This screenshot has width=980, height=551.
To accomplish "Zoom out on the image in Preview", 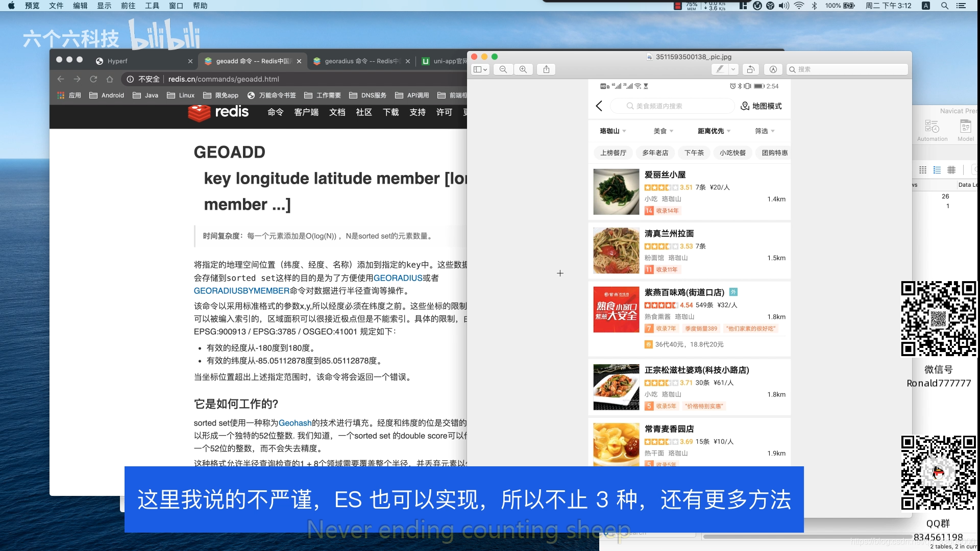I will [x=503, y=69].
